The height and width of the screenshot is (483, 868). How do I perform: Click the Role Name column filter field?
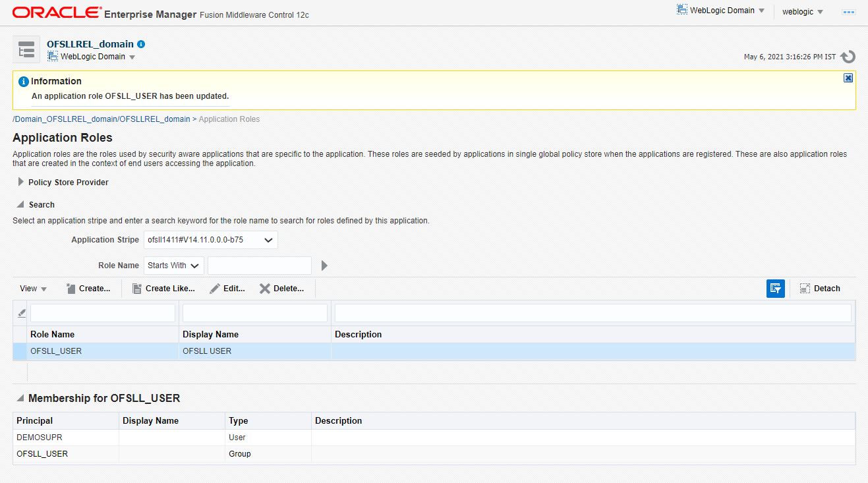pyautogui.click(x=103, y=313)
